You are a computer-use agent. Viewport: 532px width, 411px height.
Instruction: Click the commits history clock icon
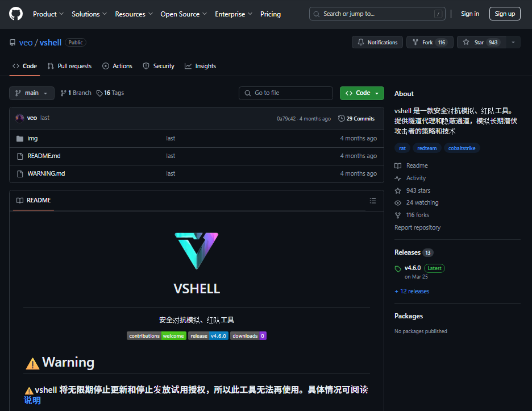coord(341,118)
